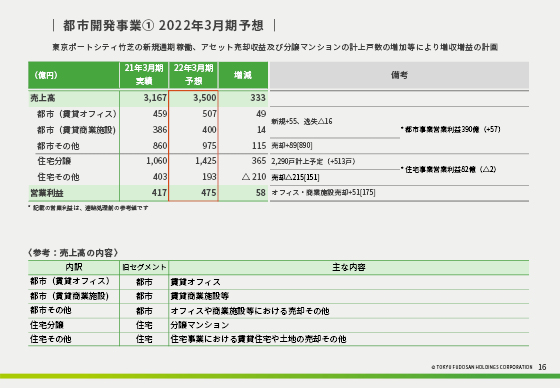Click the footnote '記載の営業利益は、連結処理前の参考値です'
This screenshot has height=388, width=560.
[88, 208]
